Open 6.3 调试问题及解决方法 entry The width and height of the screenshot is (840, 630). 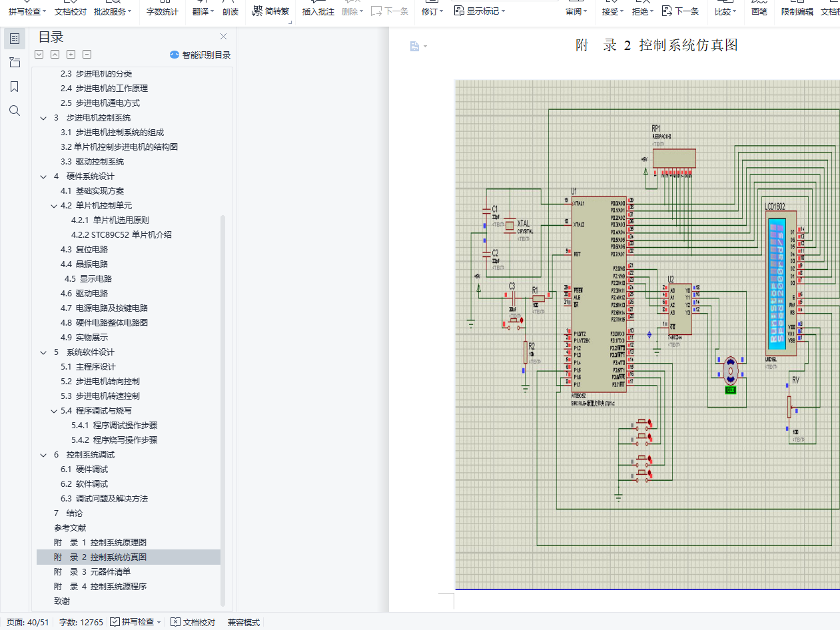(x=104, y=499)
